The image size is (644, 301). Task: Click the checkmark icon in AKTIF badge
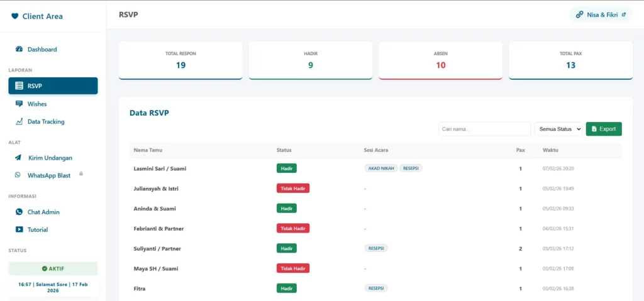pos(45,268)
